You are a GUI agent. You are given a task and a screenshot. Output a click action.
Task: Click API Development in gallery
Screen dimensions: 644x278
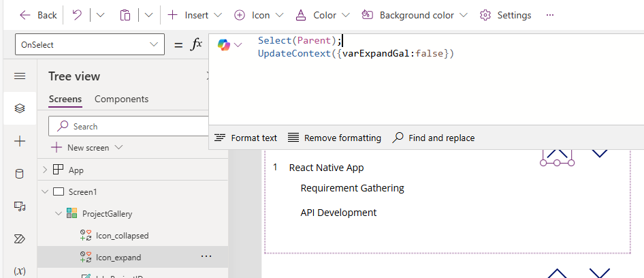338,213
